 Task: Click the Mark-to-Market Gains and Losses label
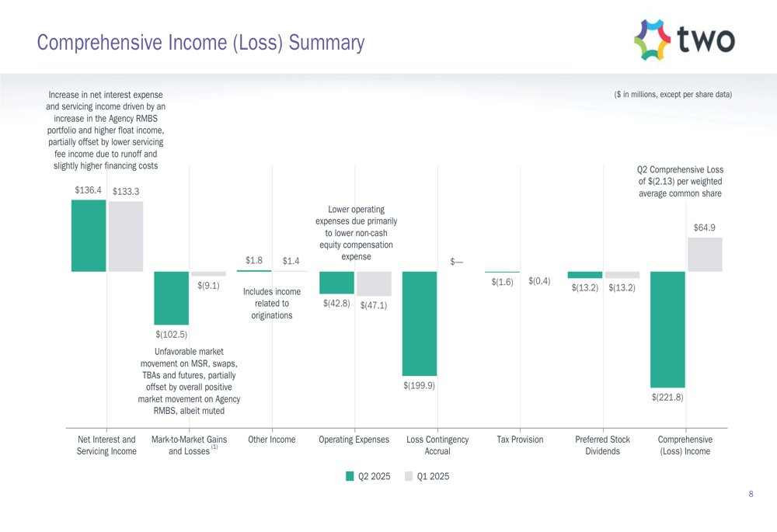coord(190,445)
